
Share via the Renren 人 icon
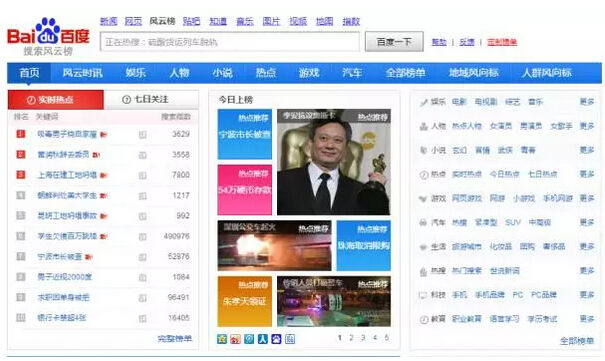coord(263,339)
